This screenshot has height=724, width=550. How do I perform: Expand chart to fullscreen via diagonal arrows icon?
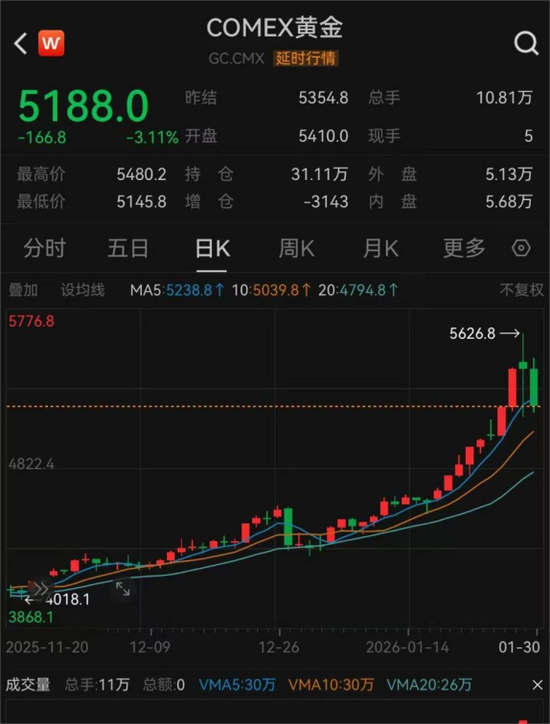[123, 589]
